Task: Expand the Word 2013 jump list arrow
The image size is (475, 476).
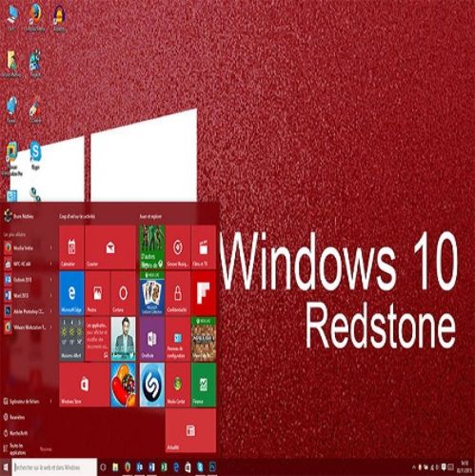Action: (x=50, y=295)
